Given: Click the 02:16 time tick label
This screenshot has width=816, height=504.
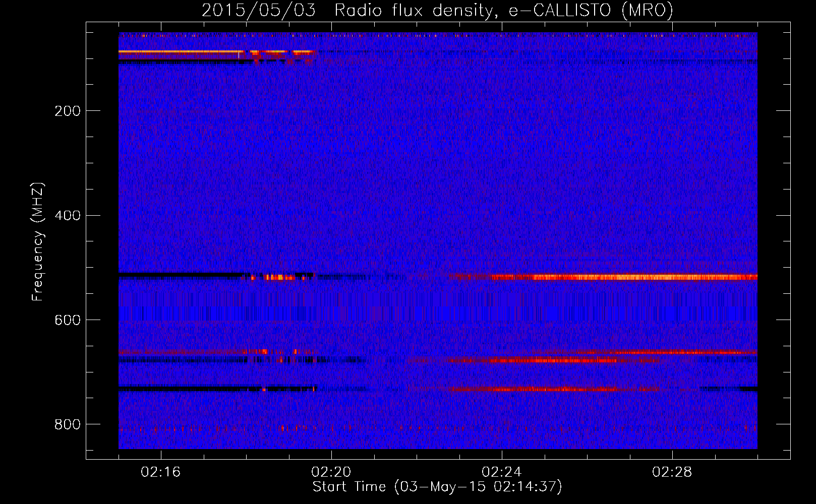Looking at the screenshot, I should [161, 472].
